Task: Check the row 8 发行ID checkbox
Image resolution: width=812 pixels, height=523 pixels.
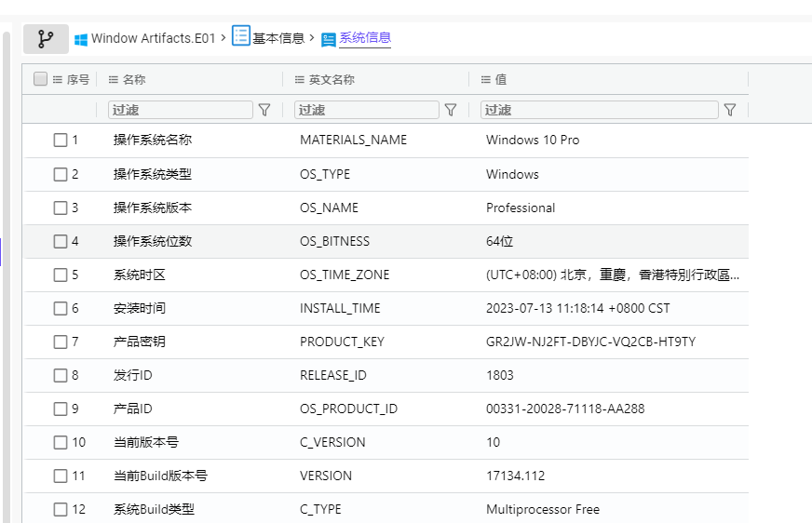Action: tap(61, 375)
